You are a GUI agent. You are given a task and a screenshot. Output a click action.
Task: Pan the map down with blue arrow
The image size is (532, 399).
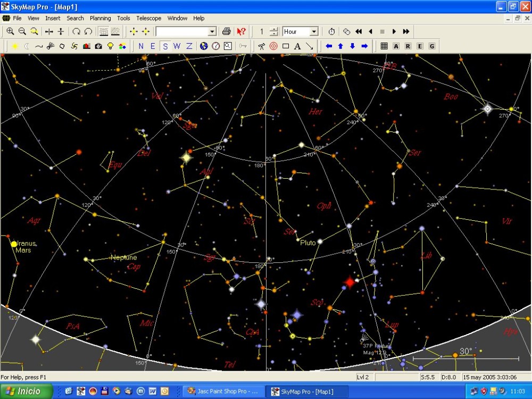click(353, 46)
